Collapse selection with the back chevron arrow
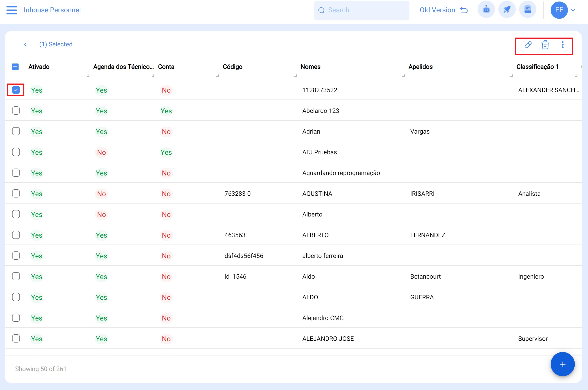Image resolution: width=588 pixels, height=390 pixels. coord(26,44)
